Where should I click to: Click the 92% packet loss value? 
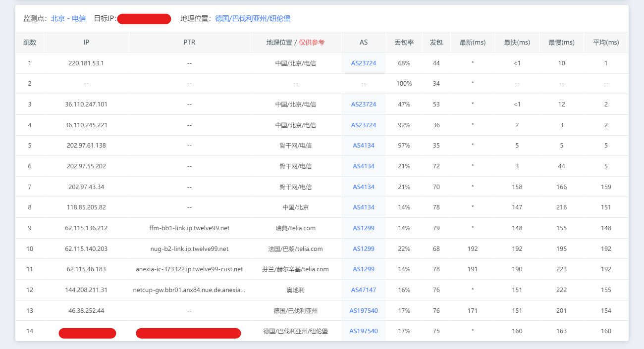(404, 125)
